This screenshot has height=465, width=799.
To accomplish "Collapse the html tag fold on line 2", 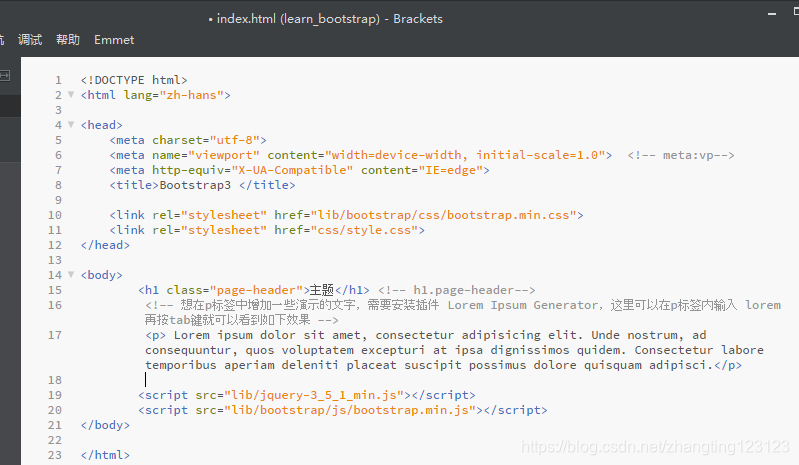I will [71, 95].
